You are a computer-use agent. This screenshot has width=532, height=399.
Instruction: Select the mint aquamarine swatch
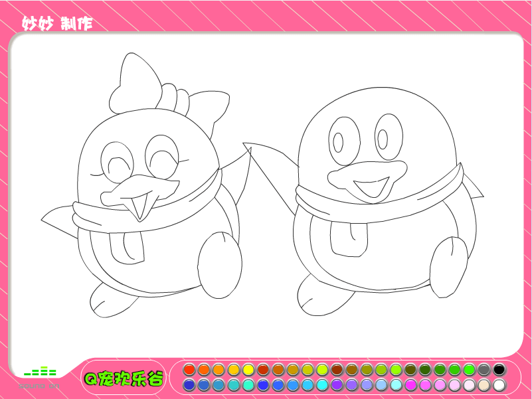[x=248, y=385]
